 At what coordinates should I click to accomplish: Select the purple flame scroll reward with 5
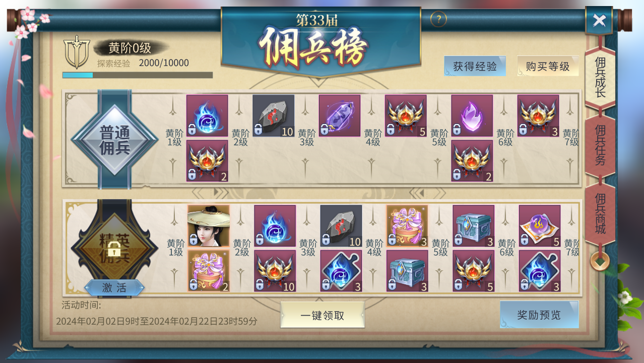coord(540,226)
